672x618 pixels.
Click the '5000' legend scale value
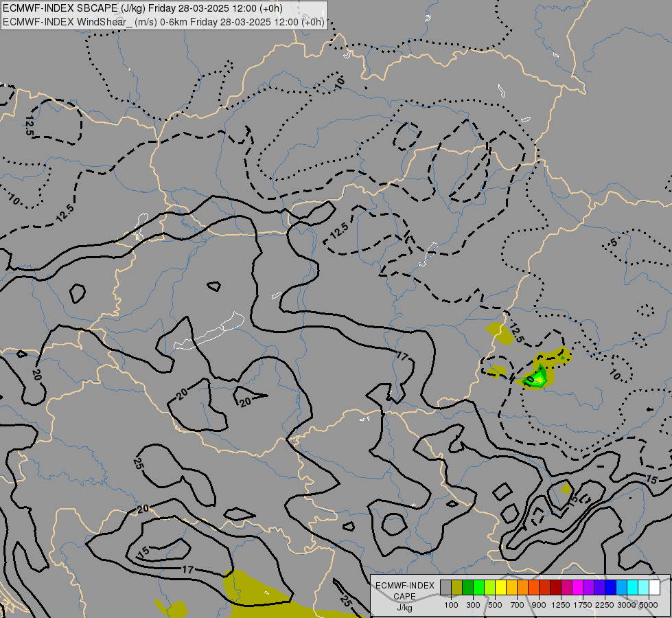pyautogui.click(x=649, y=605)
